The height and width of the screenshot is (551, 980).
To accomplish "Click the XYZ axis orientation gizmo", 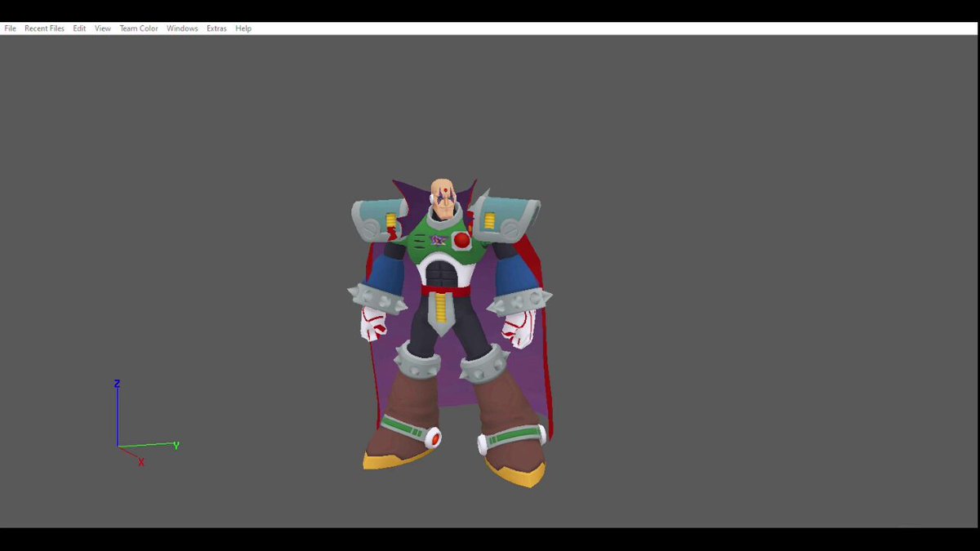I will (145, 423).
